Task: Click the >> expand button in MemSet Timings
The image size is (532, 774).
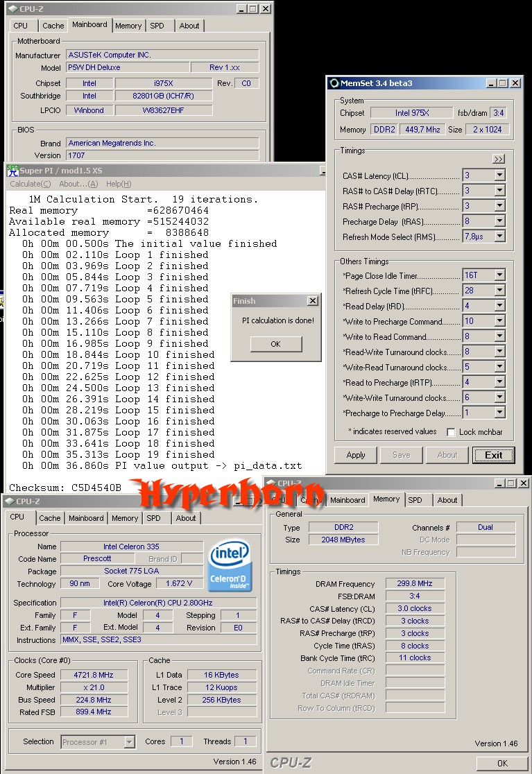Action: [499, 159]
